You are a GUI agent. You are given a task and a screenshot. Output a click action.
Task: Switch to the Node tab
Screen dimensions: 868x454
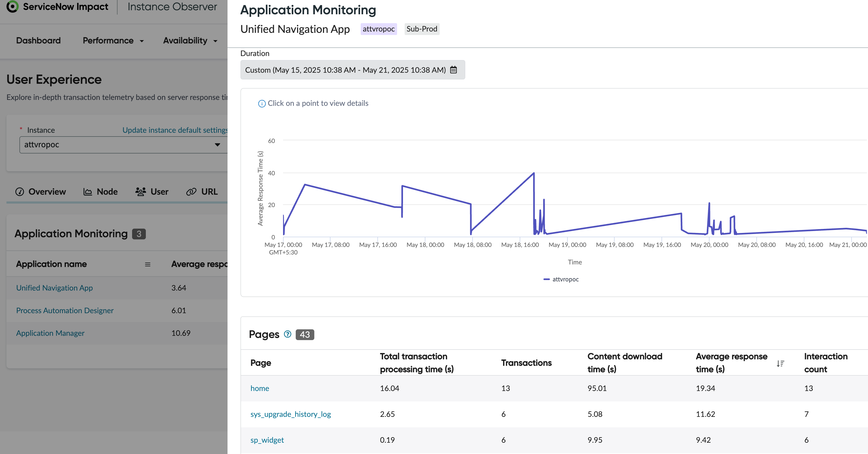point(100,192)
